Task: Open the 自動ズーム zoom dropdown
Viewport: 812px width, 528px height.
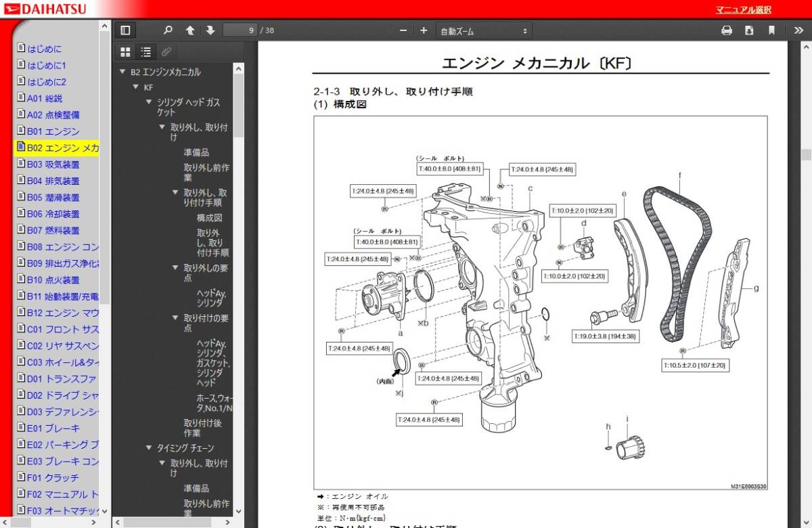Action: pos(484,30)
